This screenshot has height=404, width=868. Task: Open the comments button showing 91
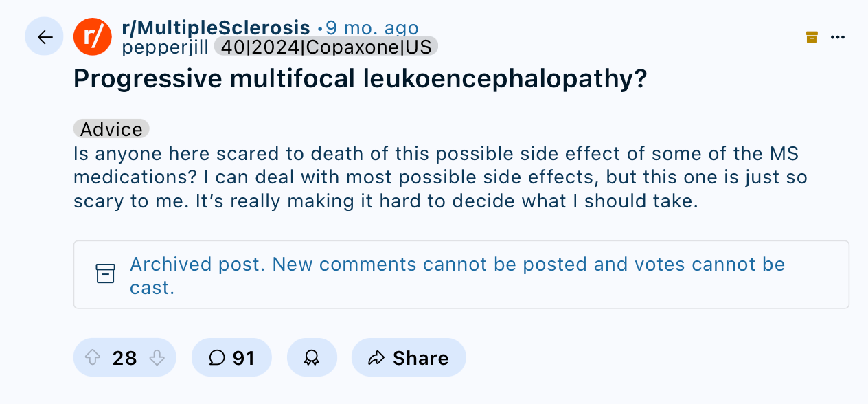[231, 358]
